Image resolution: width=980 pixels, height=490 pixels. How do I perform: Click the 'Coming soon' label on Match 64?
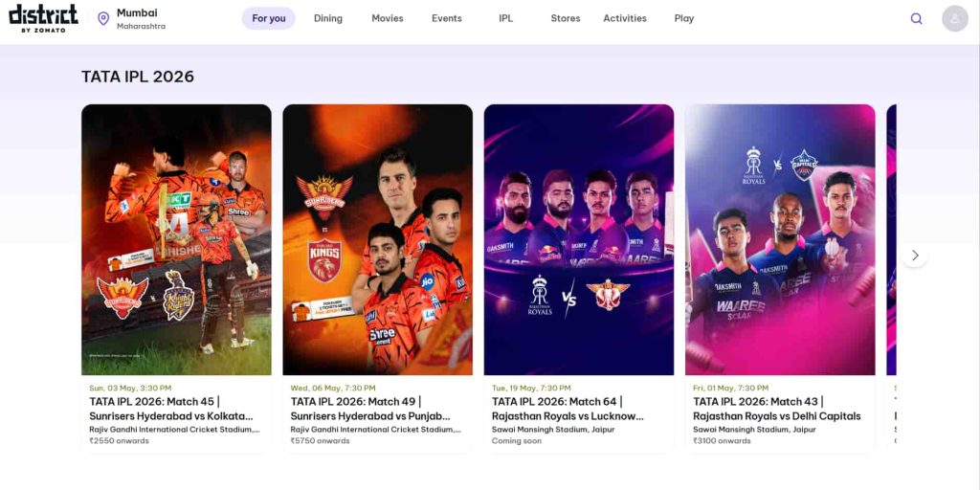[516, 441]
